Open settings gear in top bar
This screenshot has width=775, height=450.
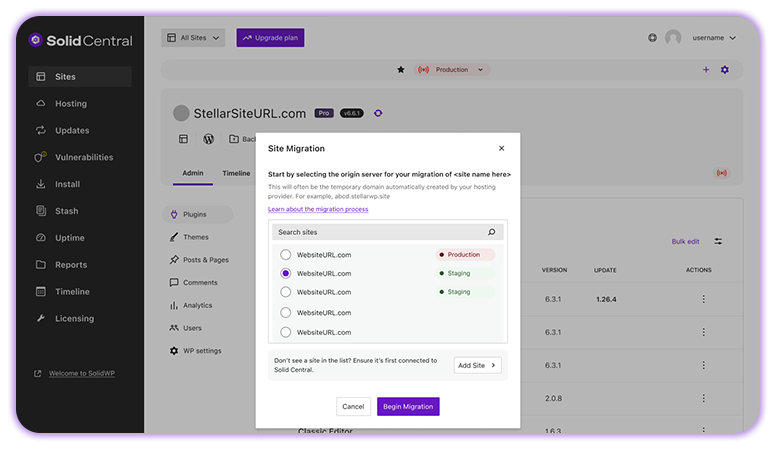tap(725, 70)
